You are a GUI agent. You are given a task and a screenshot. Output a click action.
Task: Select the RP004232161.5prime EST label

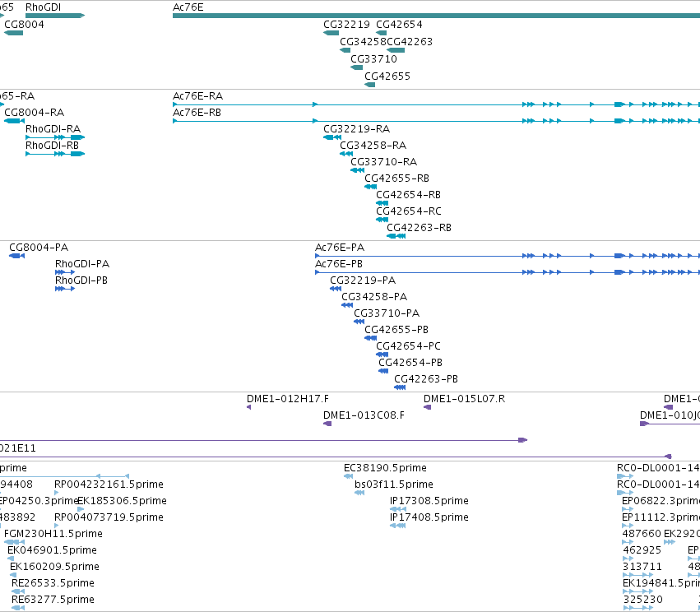coord(109,484)
